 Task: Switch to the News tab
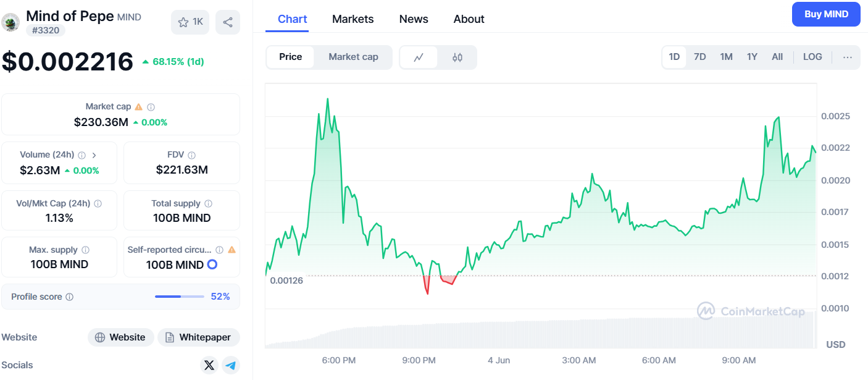414,19
